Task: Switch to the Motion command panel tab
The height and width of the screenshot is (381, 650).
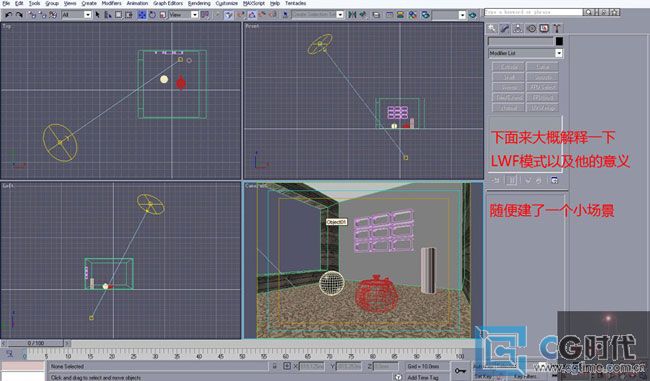Action: tap(531, 28)
